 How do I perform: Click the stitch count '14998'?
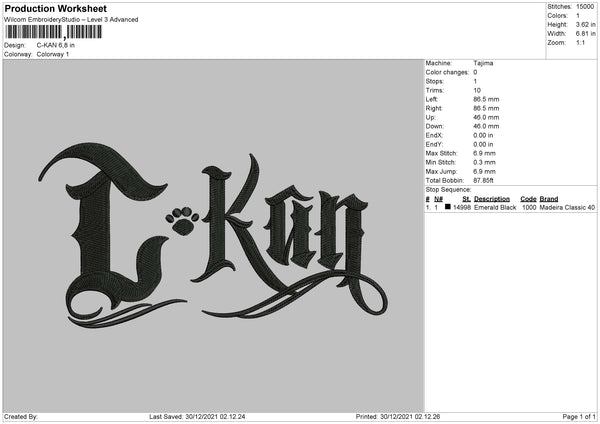pos(462,207)
